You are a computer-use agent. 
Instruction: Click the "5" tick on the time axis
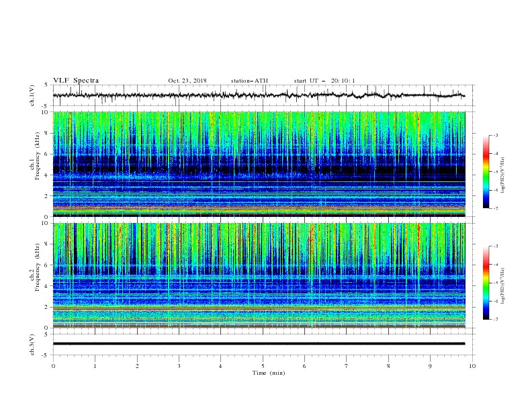[263, 366]
